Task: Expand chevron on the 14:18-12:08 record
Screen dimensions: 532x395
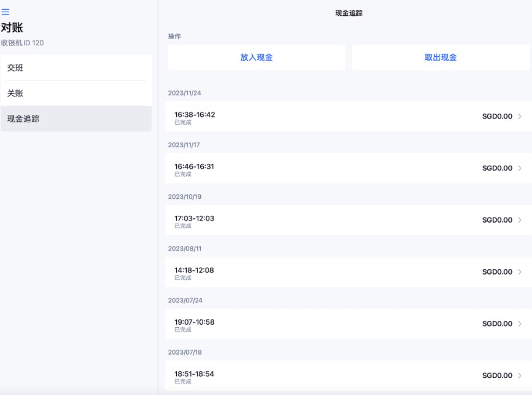Action: (520, 272)
